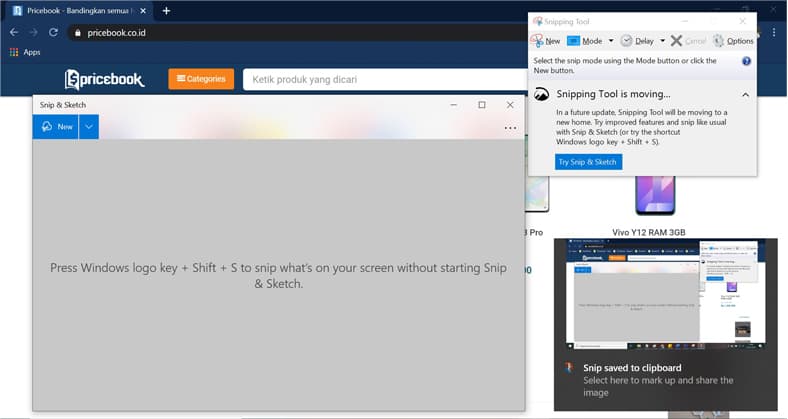Click the browser forward arrow
This screenshot has height=419, width=788.
pos(34,33)
